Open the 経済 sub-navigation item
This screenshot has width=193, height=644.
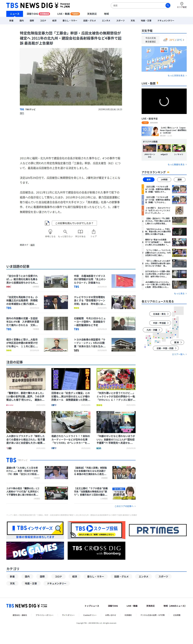pyautogui.click(x=54, y=20)
